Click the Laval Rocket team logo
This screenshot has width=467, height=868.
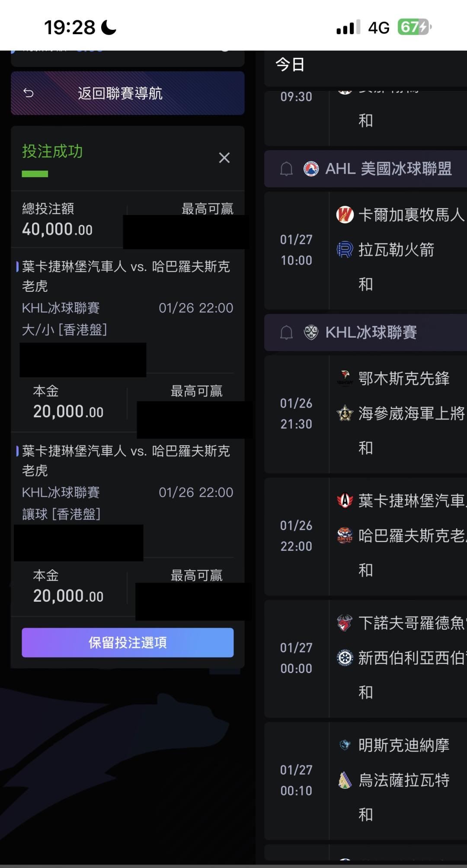[x=345, y=249]
